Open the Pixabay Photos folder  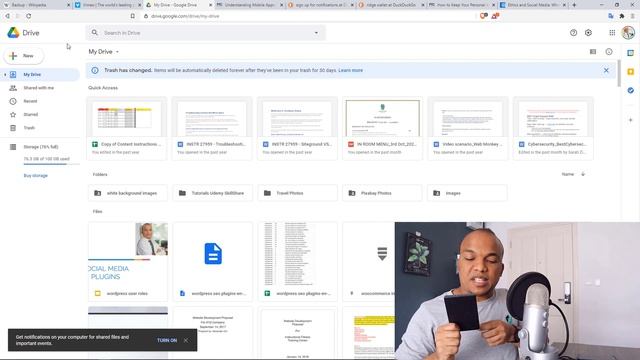[x=382, y=193]
